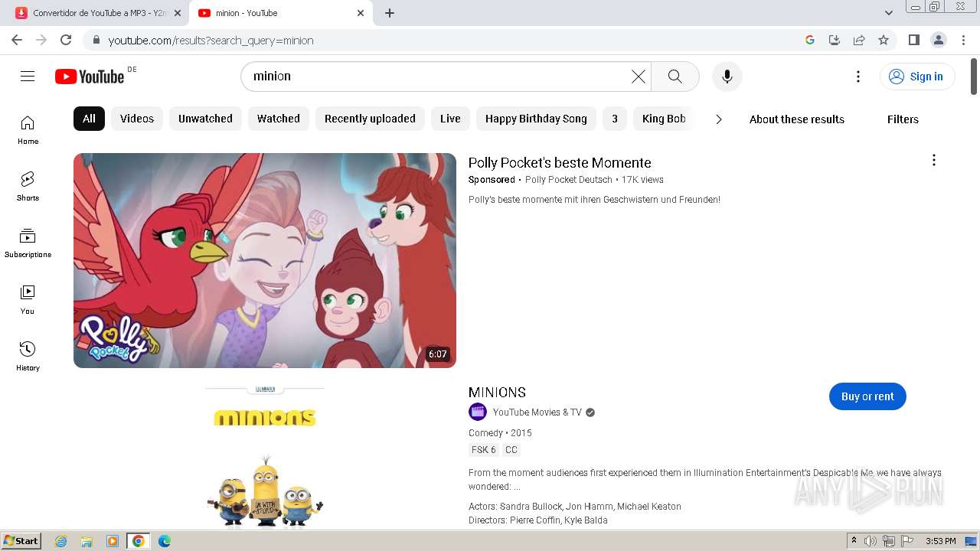Click the Sign in button
The height and width of the screenshot is (551, 980).
(x=917, y=77)
